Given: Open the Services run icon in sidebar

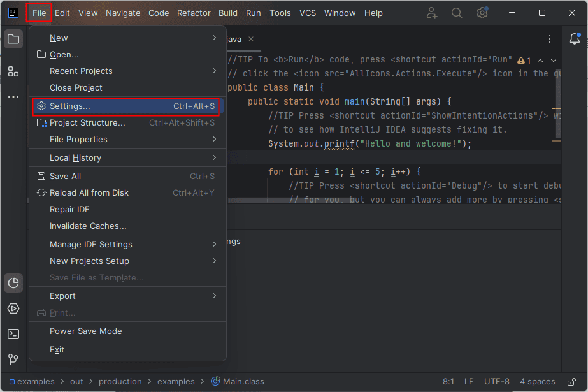Looking at the screenshot, I should click(x=13, y=309).
